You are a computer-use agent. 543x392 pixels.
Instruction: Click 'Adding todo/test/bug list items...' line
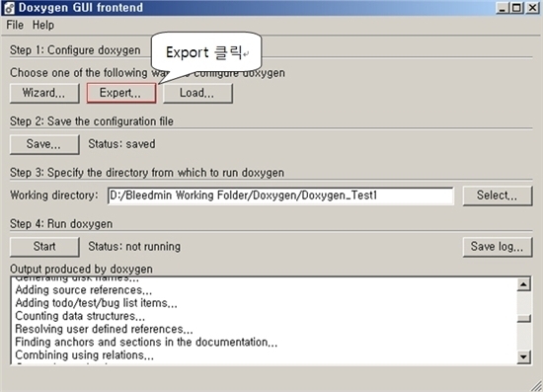(x=97, y=303)
